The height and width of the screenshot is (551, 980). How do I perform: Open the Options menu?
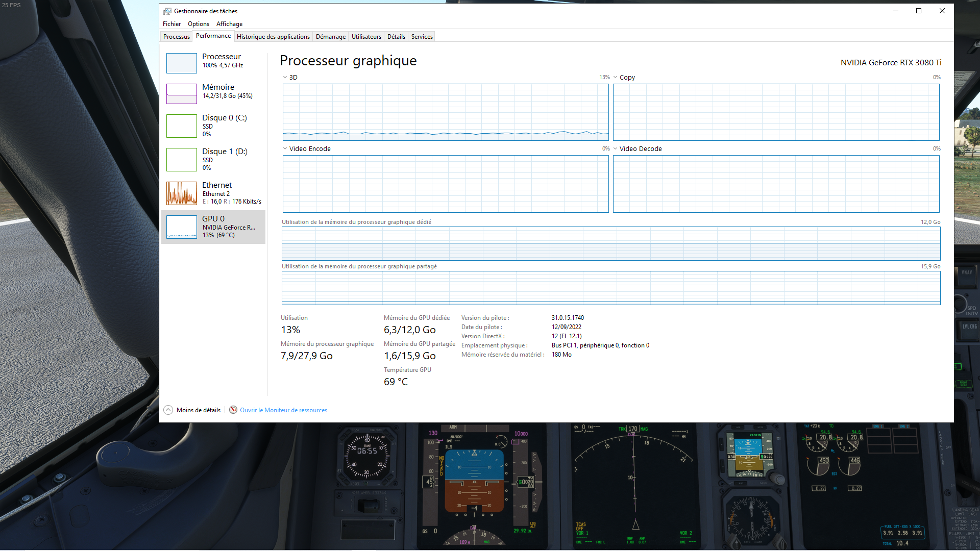click(198, 24)
